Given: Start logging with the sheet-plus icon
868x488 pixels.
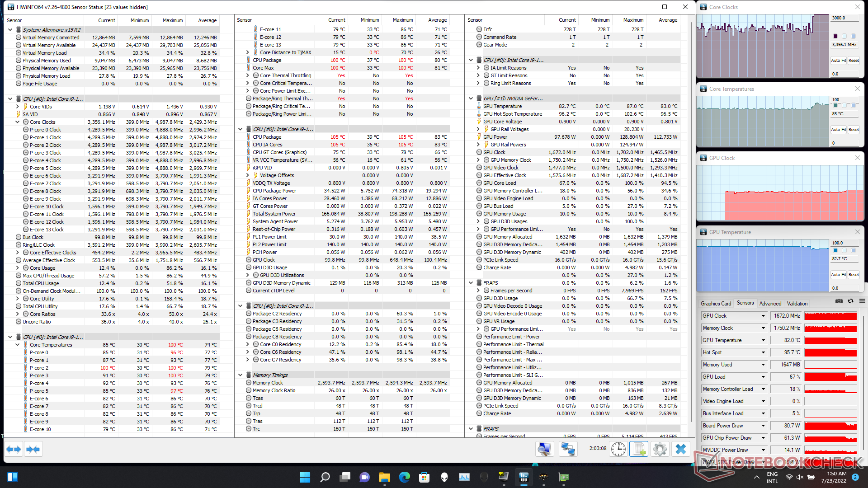Looking at the screenshot, I should [x=639, y=449].
